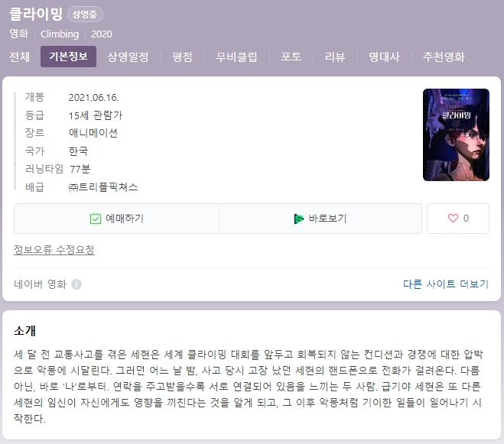Click the Naver Movie info icon
504x444 pixels.
(76, 284)
